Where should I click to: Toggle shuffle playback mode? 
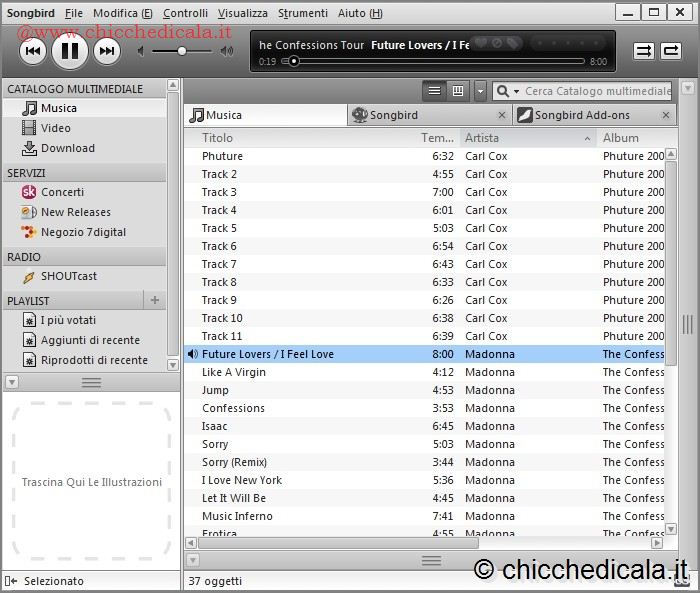point(644,51)
